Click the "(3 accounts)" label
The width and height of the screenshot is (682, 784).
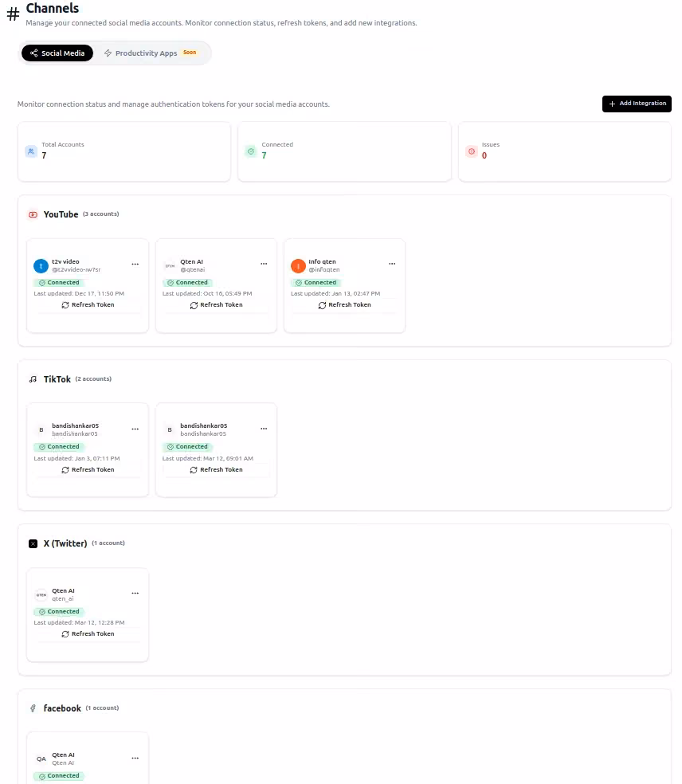[x=101, y=214]
